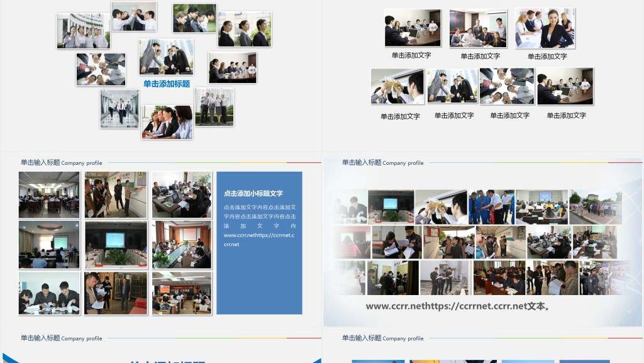Image resolution: width=644 pixels, height=363 pixels.
Task: Select the handshake businessmen photo in top-right slide
Action: (453, 86)
